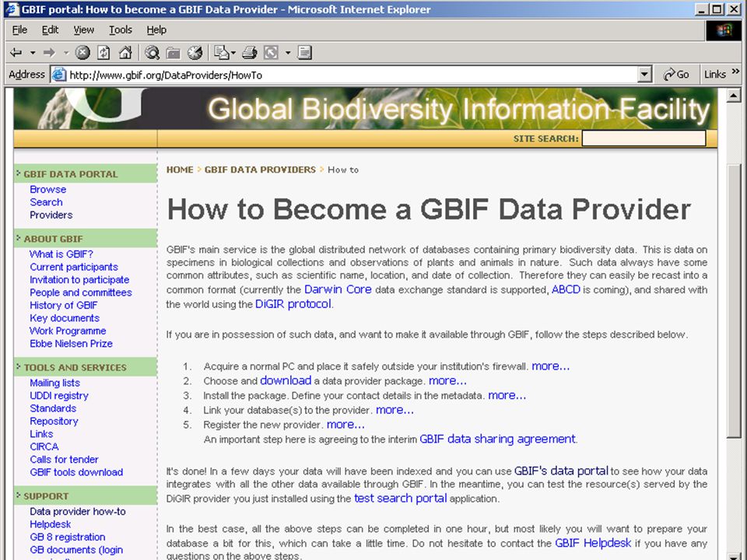Open GBIF's data portal link
The width and height of the screenshot is (747, 560).
(x=561, y=471)
